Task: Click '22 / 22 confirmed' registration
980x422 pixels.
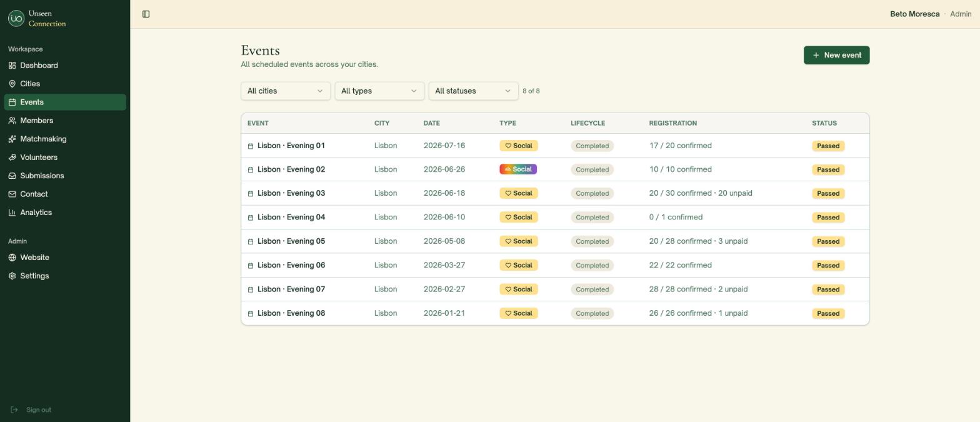Action: point(680,265)
